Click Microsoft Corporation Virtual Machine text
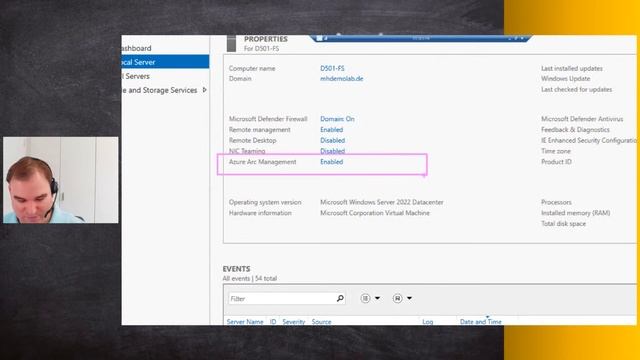Viewport: 640px width, 360px height. click(x=375, y=213)
